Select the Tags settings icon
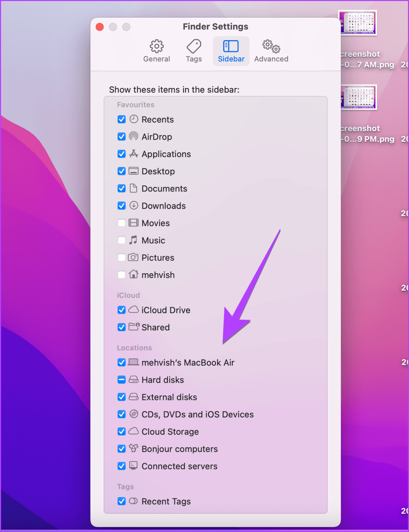The image size is (409, 532). [x=193, y=46]
